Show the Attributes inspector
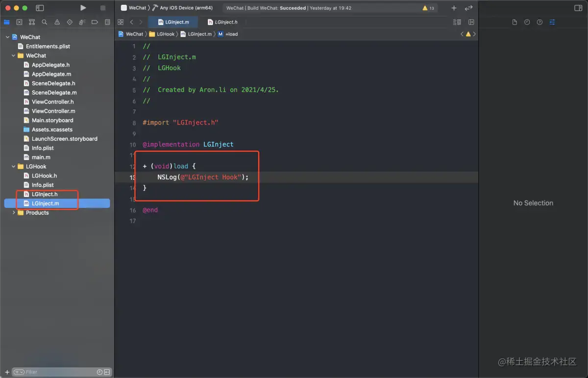Screen dimensions: 588x378 coord(552,22)
